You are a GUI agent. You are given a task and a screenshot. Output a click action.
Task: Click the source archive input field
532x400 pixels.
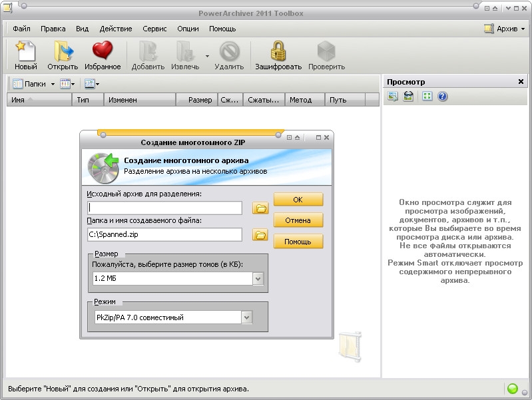pyautogui.click(x=164, y=208)
